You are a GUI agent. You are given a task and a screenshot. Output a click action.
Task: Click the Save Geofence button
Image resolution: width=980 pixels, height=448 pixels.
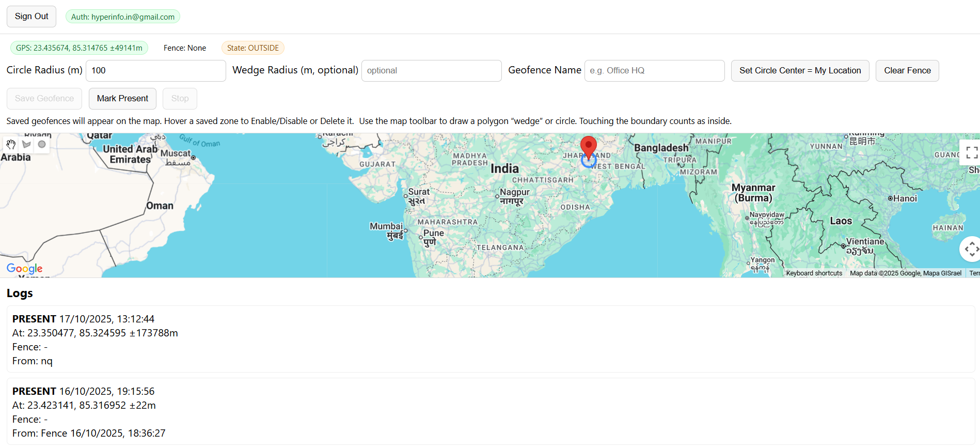click(44, 99)
